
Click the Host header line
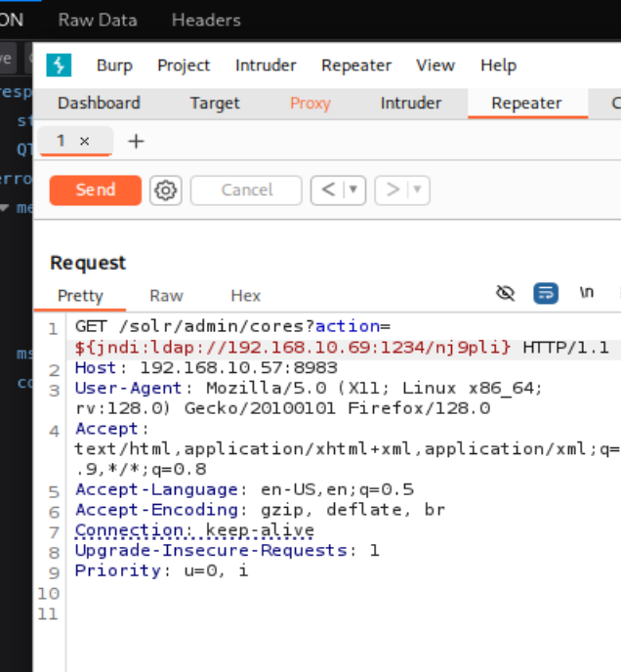tap(206, 367)
